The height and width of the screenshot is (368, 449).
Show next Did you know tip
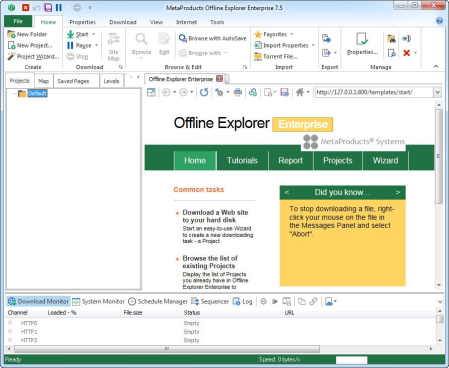398,192
